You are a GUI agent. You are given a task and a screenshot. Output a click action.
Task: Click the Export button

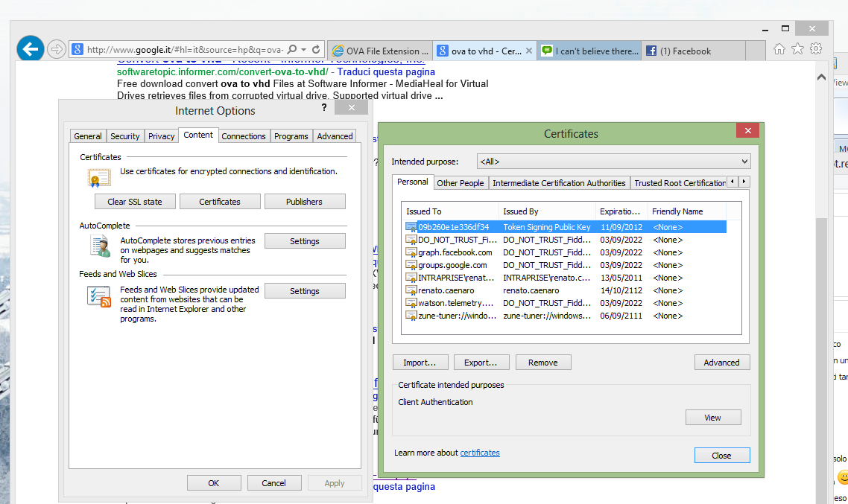481,363
